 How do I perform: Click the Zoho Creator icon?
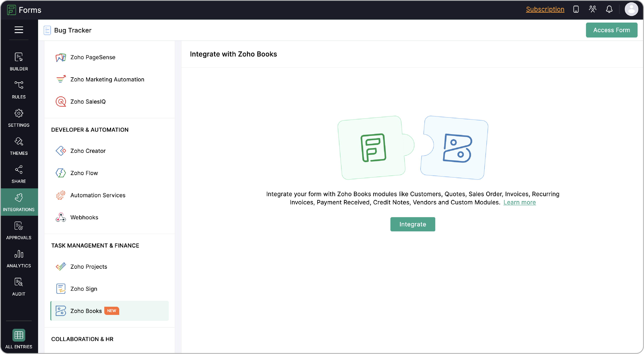[61, 151]
